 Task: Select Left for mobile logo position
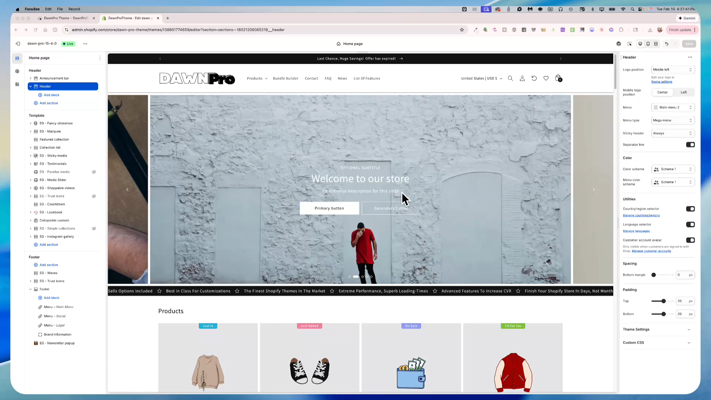pyautogui.click(x=684, y=92)
